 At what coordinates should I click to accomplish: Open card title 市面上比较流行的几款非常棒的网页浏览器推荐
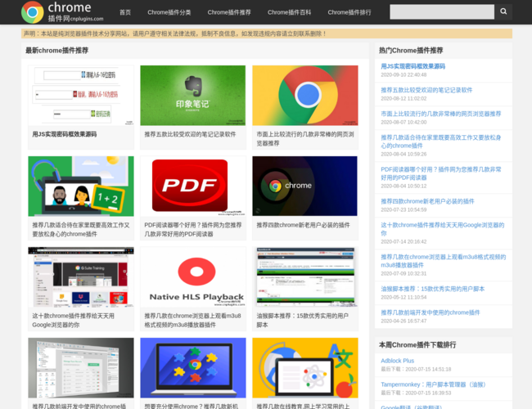[305, 139]
